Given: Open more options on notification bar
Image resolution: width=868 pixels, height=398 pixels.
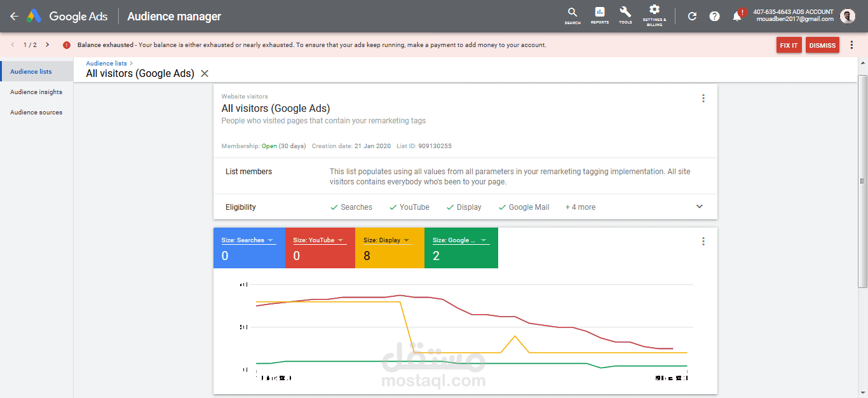Looking at the screenshot, I should (851, 45).
